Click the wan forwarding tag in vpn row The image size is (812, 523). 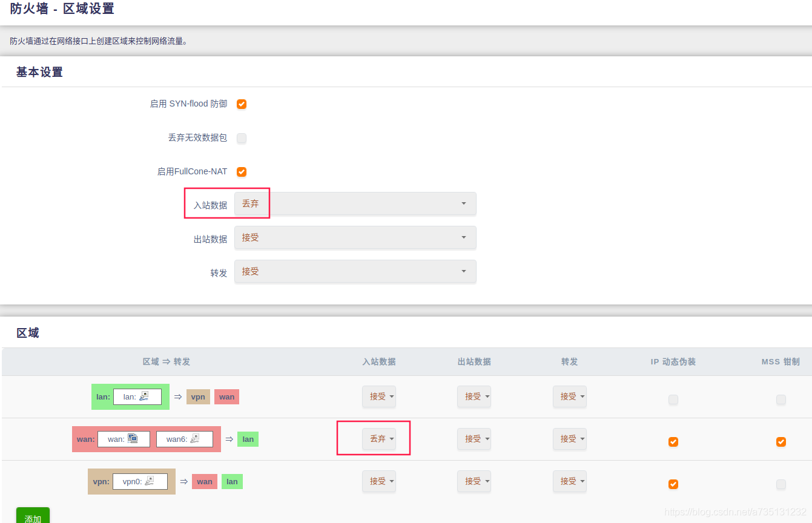click(205, 482)
